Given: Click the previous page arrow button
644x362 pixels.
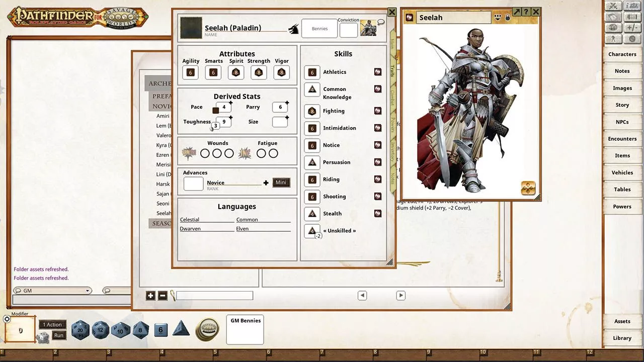Looking at the screenshot, I should tap(362, 296).
